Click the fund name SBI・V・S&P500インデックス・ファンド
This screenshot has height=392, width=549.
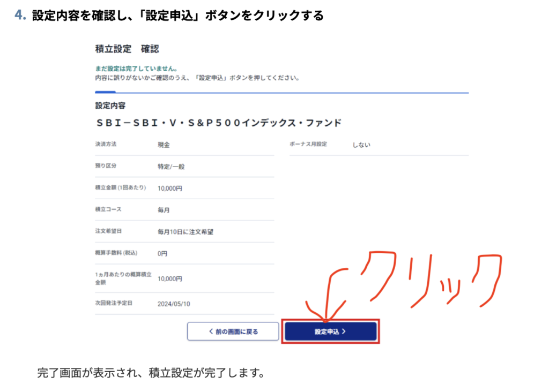coord(218,123)
